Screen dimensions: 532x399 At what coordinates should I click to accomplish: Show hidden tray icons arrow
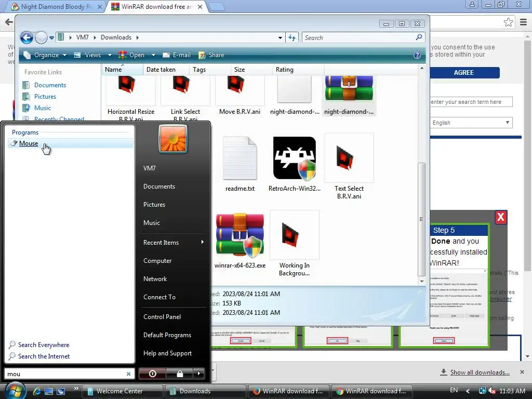point(468,391)
